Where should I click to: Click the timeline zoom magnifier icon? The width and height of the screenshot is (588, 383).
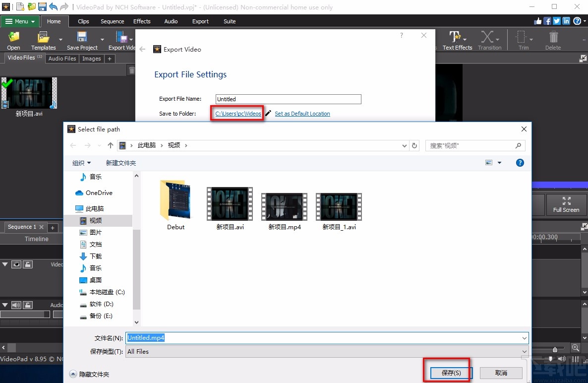click(x=575, y=348)
